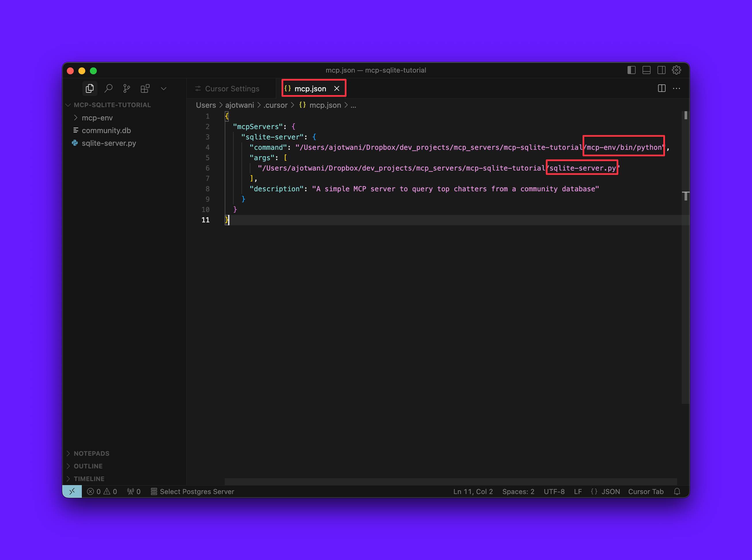Close the mcp.json tab

point(337,88)
